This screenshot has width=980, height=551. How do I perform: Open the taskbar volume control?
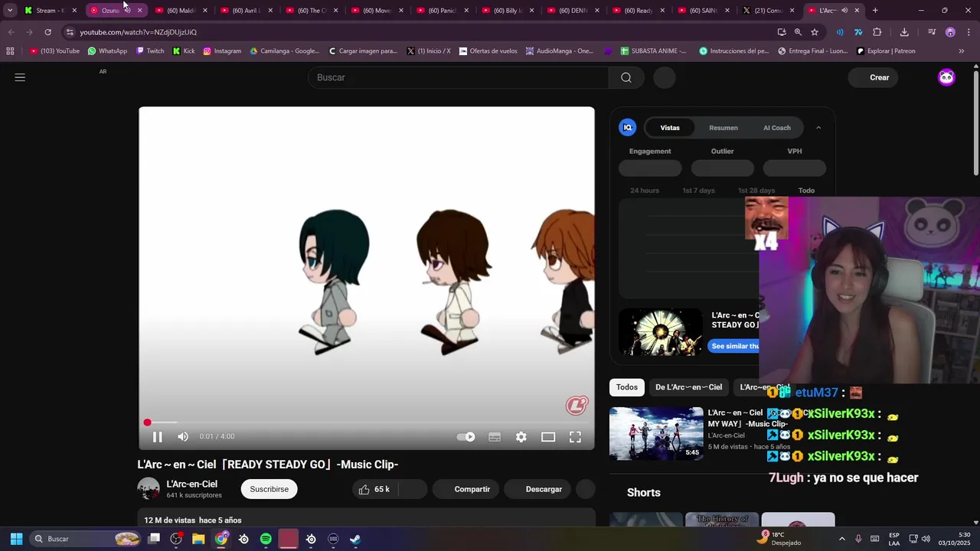click(925, 539)
